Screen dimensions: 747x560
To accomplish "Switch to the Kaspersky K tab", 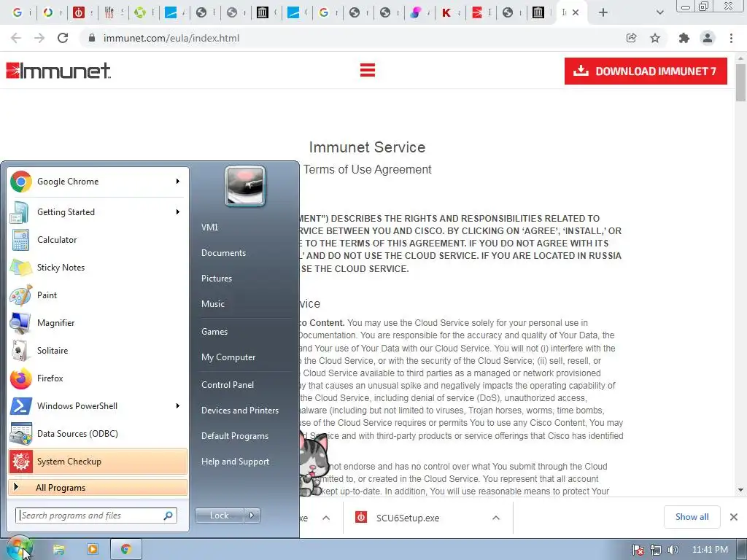I will (x=451, y=12).
